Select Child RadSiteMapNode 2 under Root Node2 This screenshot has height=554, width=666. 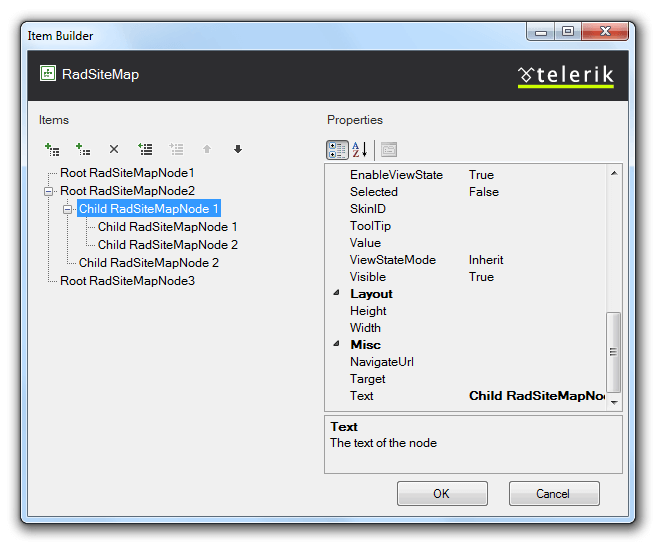point(149,263)
